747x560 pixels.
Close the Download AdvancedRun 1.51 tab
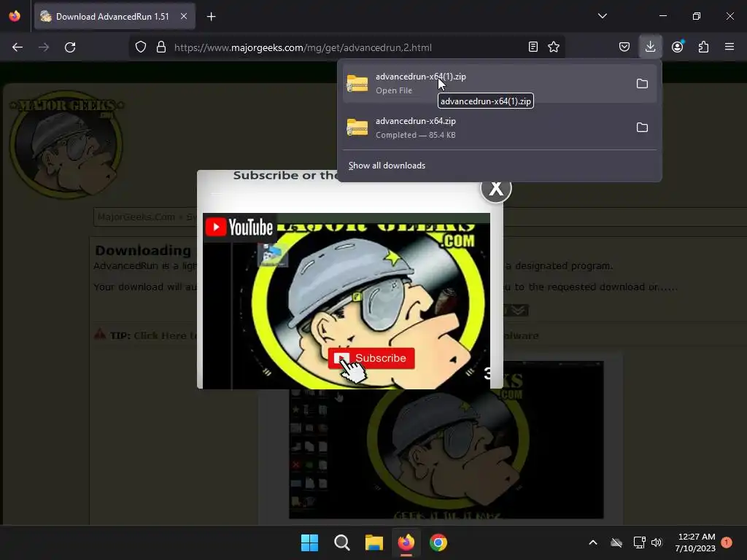pyautogui.click(x=184, y=16)
